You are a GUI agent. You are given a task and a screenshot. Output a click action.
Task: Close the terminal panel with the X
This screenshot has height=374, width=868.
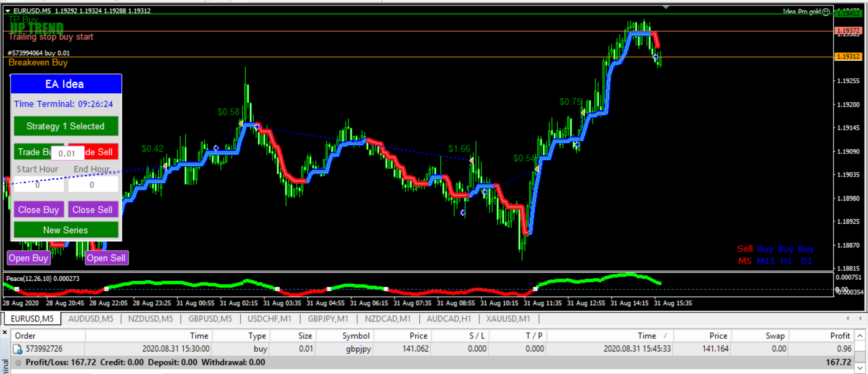click(x=5, y=333)
